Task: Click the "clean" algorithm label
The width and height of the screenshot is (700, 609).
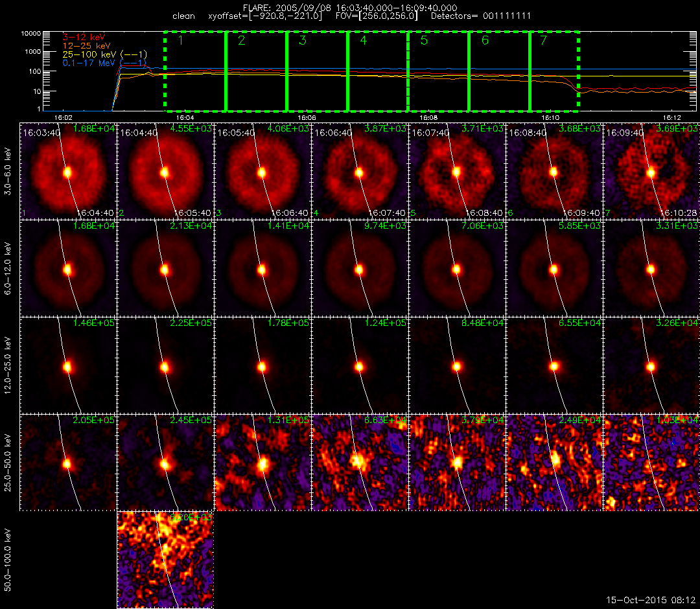Action: (x=183, y=16)
